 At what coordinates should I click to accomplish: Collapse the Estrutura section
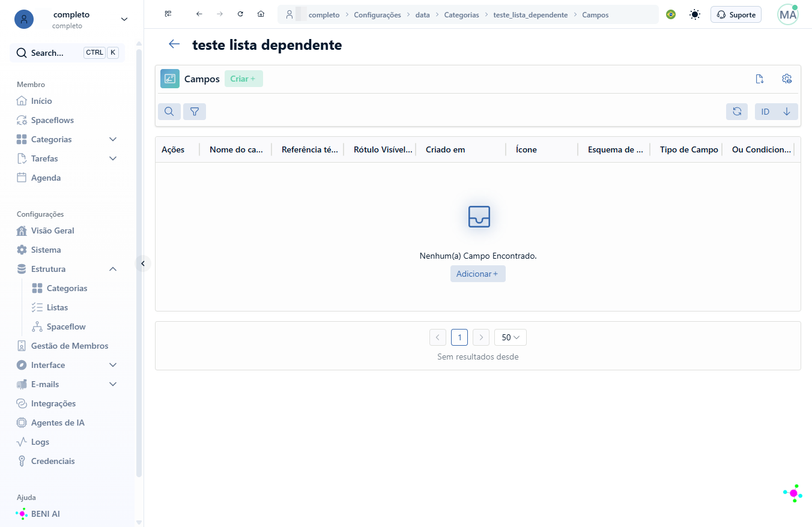(x=113, y=269)
